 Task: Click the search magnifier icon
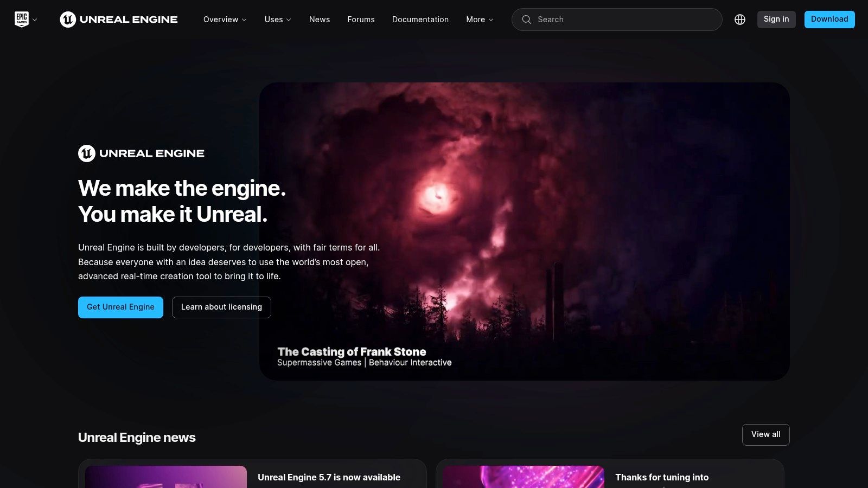[526, 20]
